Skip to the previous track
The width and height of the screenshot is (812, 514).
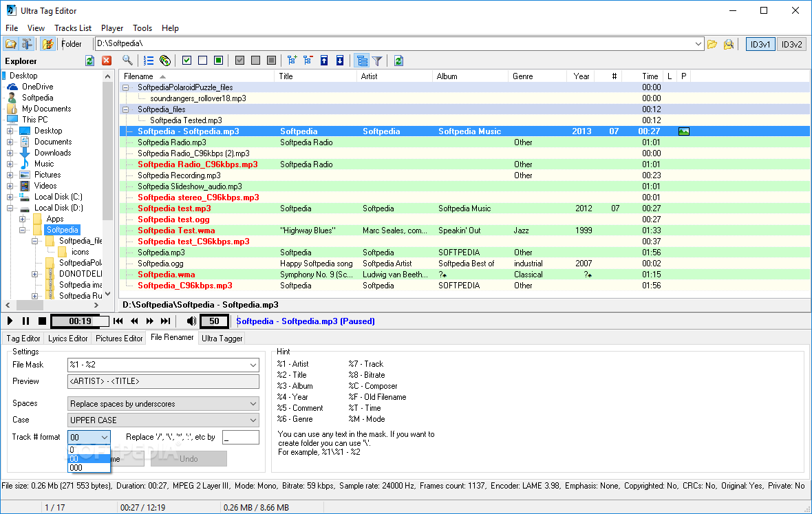(118, 321)
